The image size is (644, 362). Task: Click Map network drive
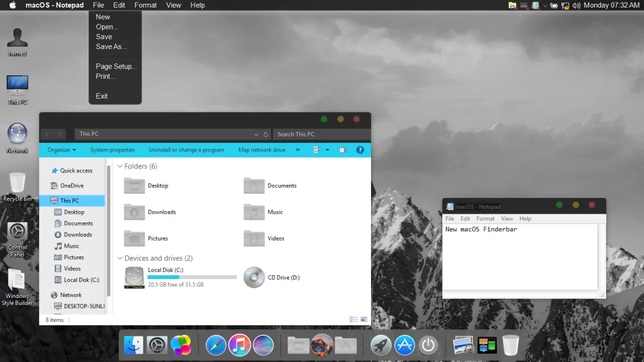click(x=262, y=150)
